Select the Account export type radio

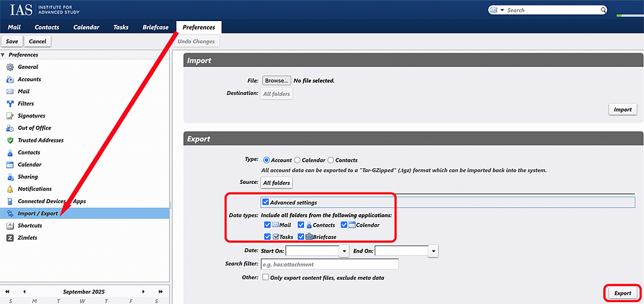(266, 160)
